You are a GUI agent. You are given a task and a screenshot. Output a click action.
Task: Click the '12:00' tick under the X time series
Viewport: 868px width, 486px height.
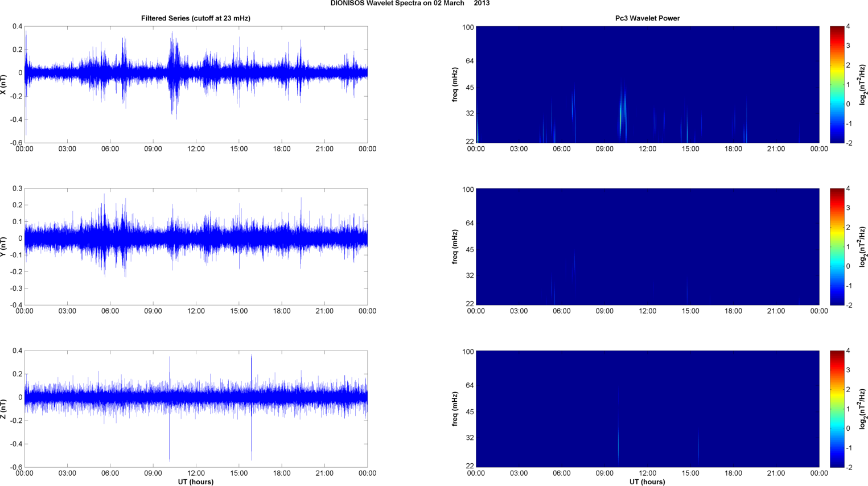(x=196, y=149)
